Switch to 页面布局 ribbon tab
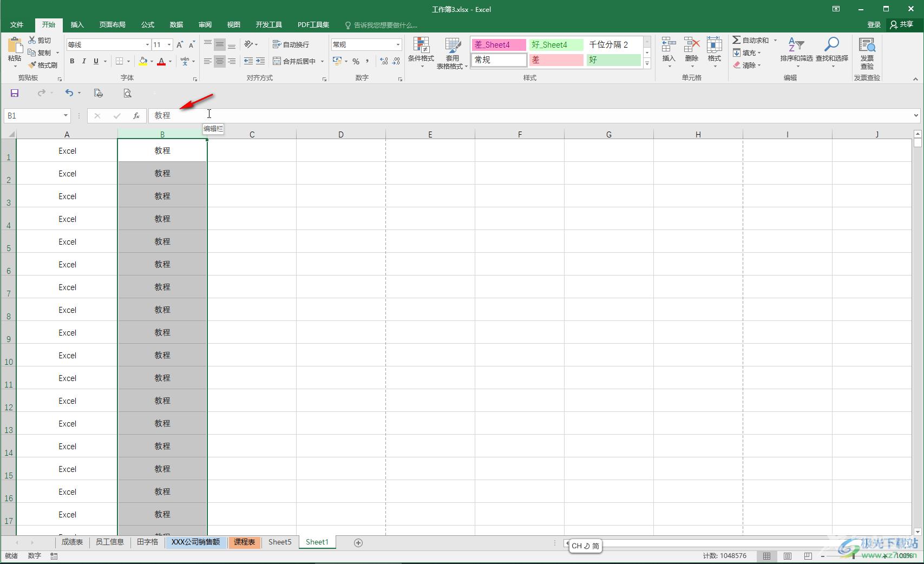Viewport: 924px width, 564px height. (x=112, y=25)
